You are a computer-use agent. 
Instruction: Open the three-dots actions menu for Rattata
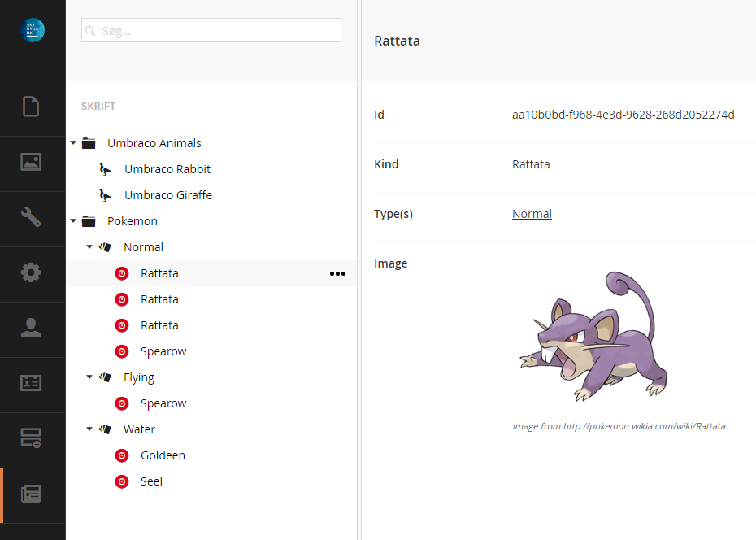[x=337, y=273]
